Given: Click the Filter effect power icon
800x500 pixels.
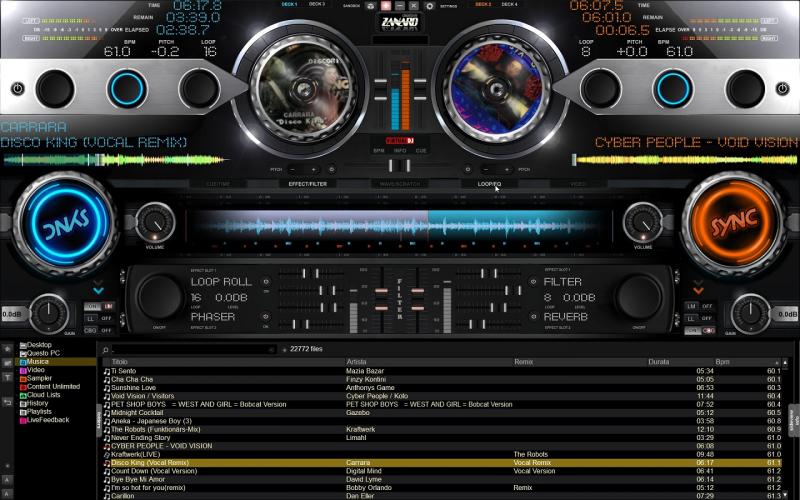Looking at the screenshot, I should (x=533, y=282).
